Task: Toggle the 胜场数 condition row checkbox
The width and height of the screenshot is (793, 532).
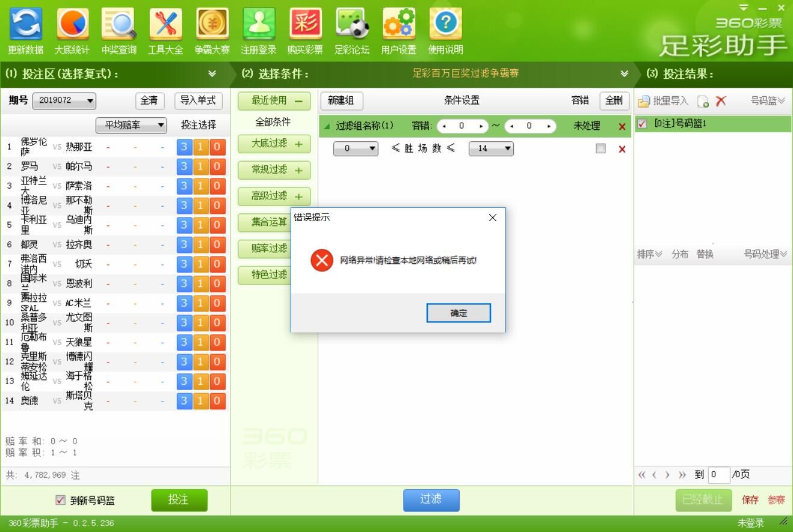Action: [x=600, y=148]
